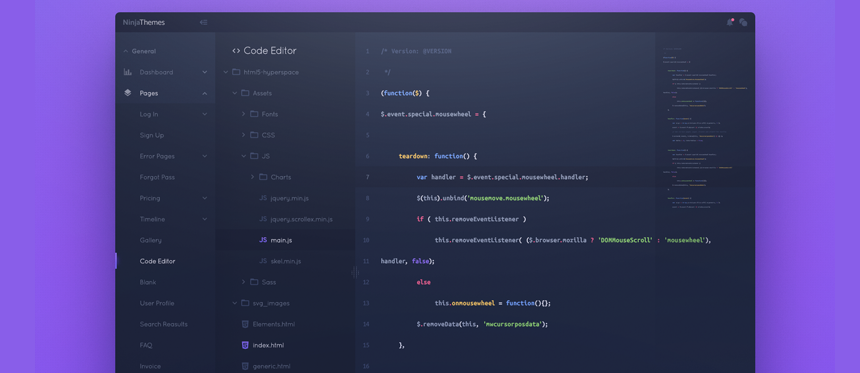Select the Code Editor sidebar item
Image resolution: width=860 pixels, height=373 pixels.
157,261
